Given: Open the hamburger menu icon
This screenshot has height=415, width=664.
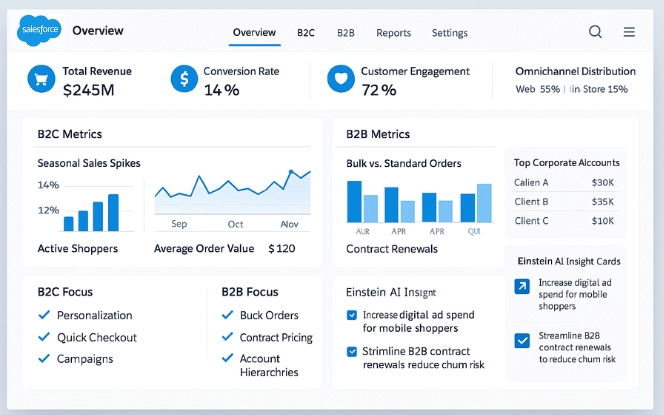Looking at the screenshot, I should [x=629, y=32].
